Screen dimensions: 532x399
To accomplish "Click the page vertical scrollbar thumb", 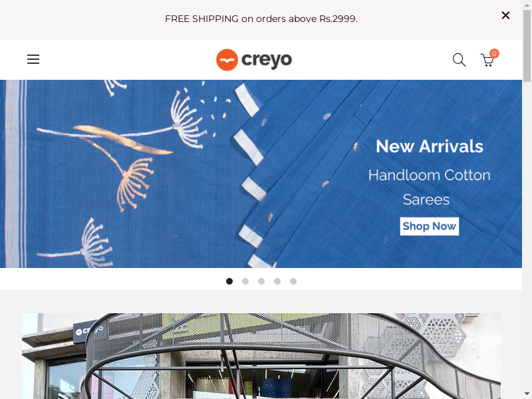I will pos(527,45).
